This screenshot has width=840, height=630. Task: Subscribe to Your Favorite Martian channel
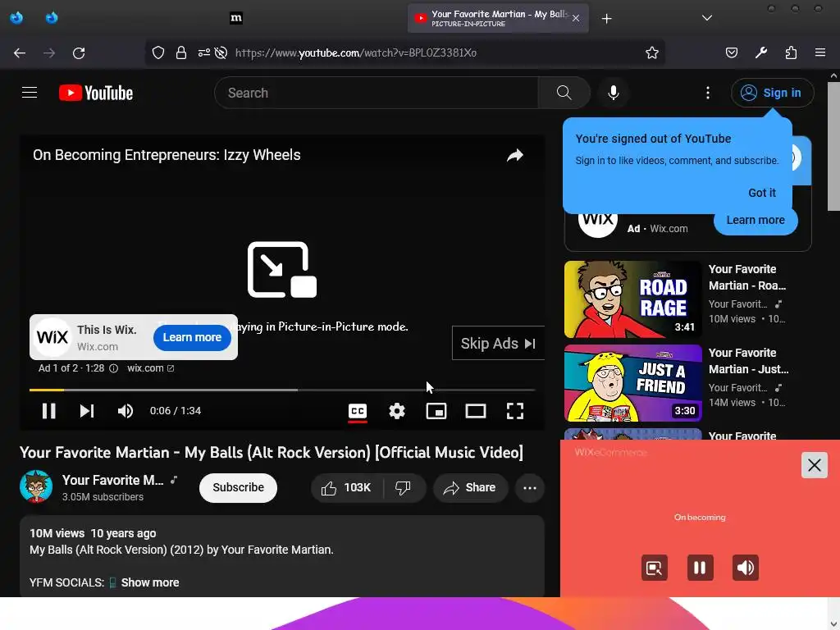pos(239,487)
